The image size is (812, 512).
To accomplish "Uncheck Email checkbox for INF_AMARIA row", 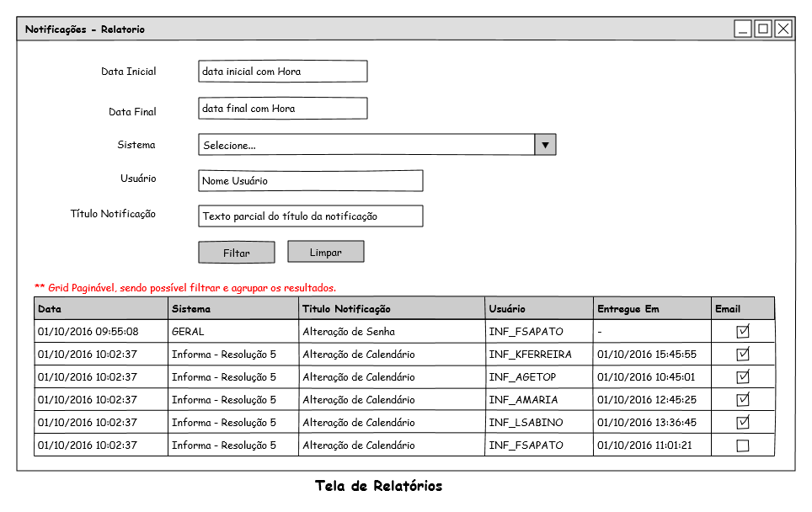I will [x=742, y=400].
